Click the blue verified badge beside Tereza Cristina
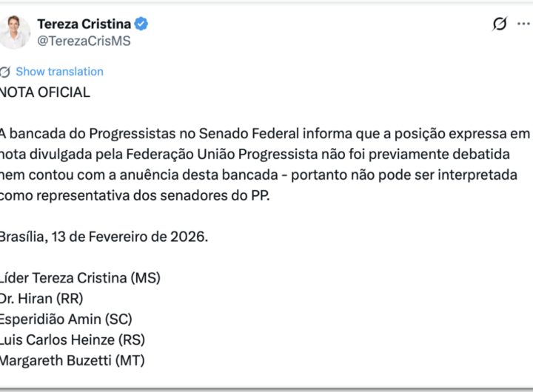533x392 pixels. pos(141,24)
